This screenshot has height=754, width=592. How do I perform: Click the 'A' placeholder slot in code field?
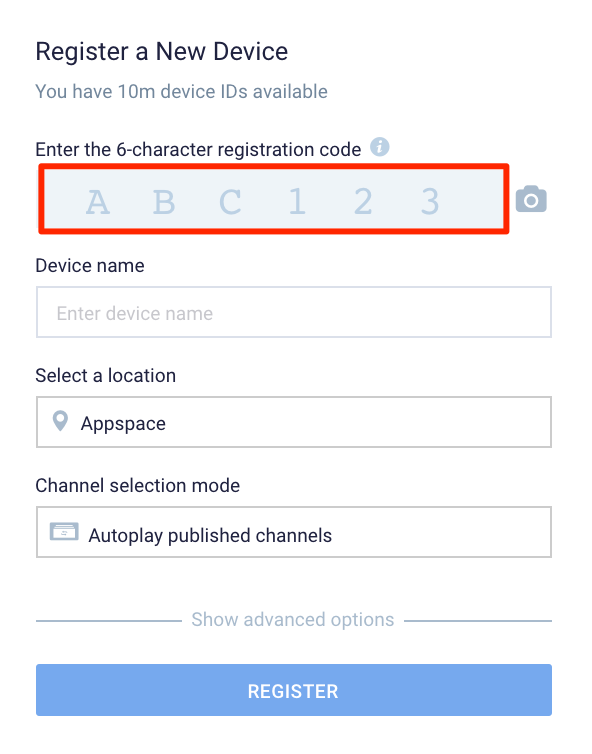click(98, 202)
